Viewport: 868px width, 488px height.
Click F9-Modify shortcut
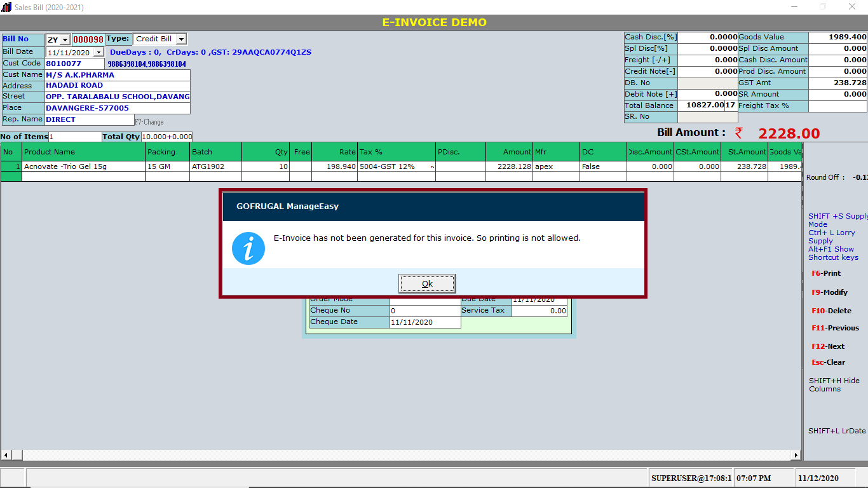(830, 292)
